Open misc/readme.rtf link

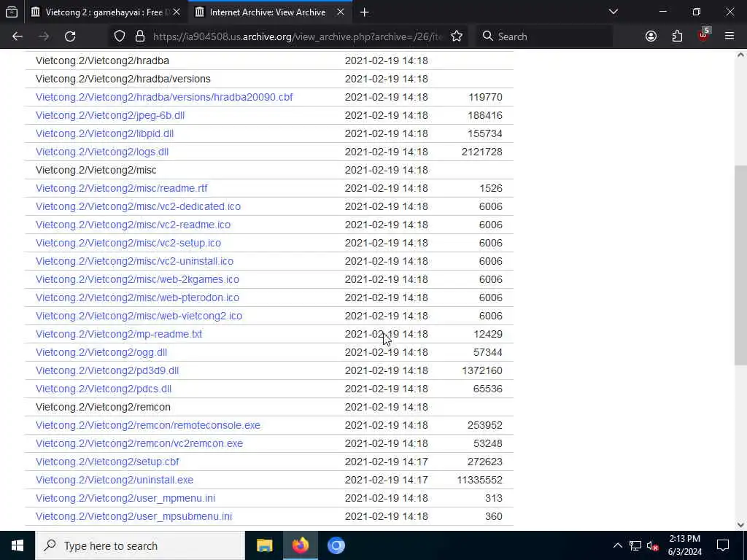(122, 188)
